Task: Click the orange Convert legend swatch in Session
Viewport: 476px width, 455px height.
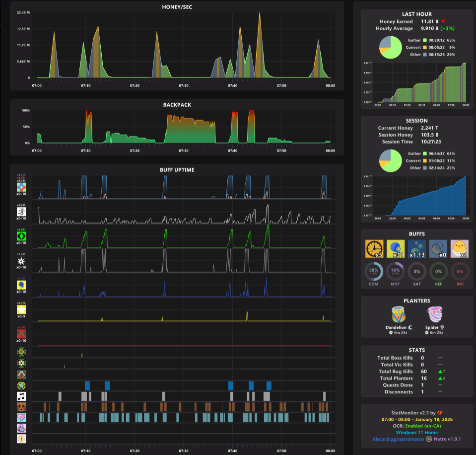Action: tap(425, 160)
